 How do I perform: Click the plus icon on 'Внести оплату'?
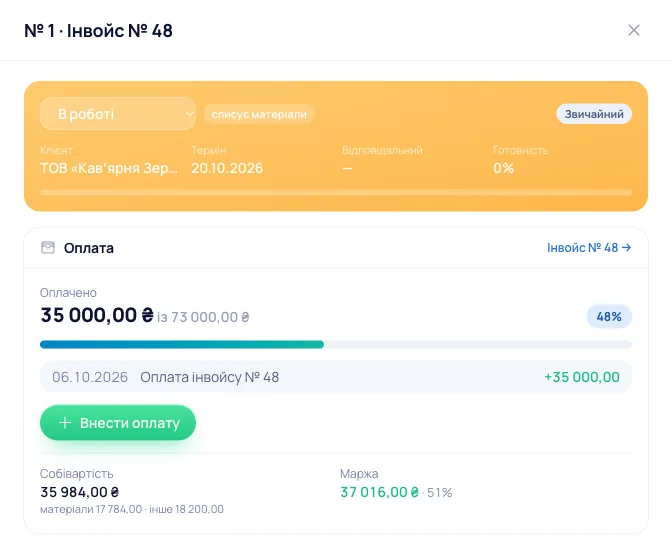pos(65,423)
